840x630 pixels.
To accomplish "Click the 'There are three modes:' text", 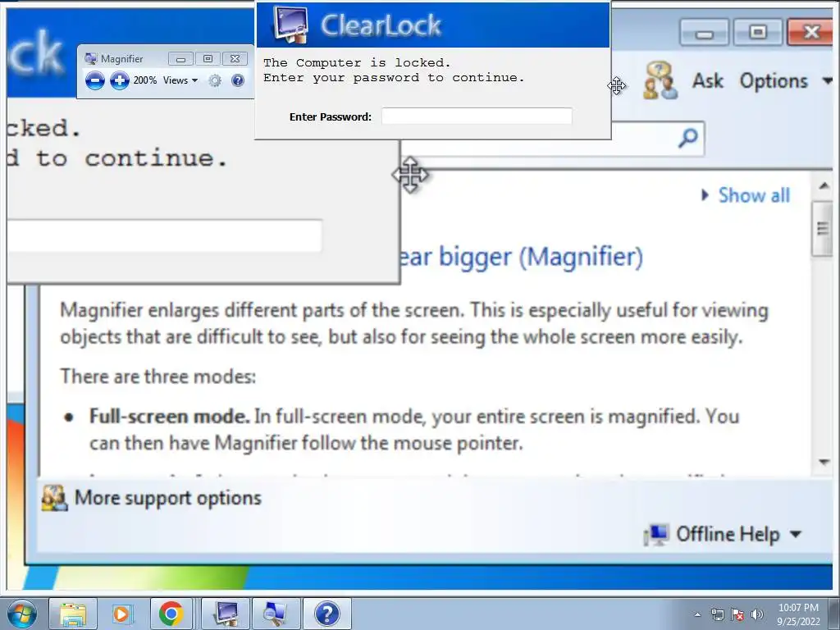I will click(x=158, y=376).
